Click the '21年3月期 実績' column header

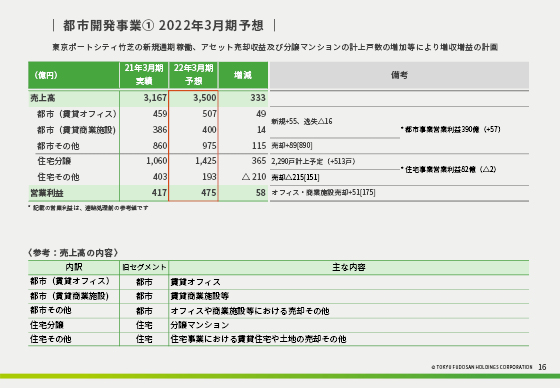click(x=144, y=75)
